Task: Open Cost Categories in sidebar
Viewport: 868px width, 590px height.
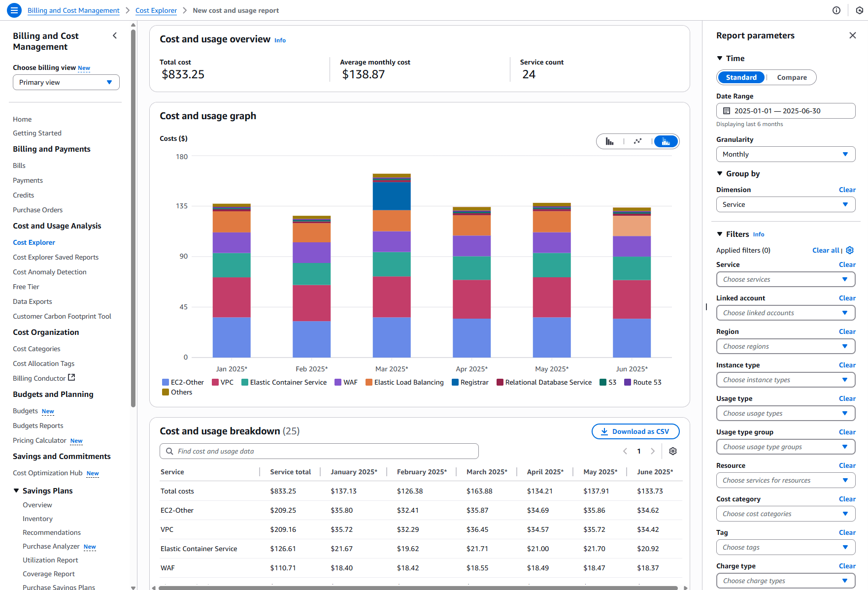Action: (x=36, y=349)
